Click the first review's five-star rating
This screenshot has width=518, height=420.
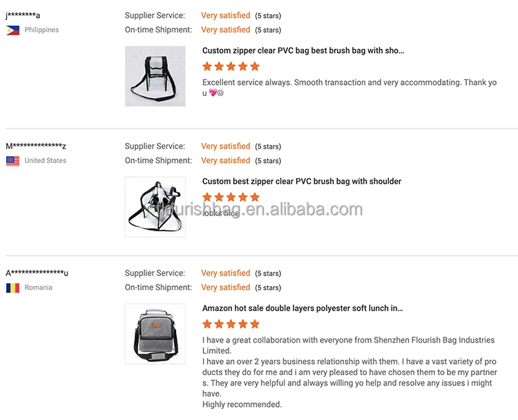(231, 66)
